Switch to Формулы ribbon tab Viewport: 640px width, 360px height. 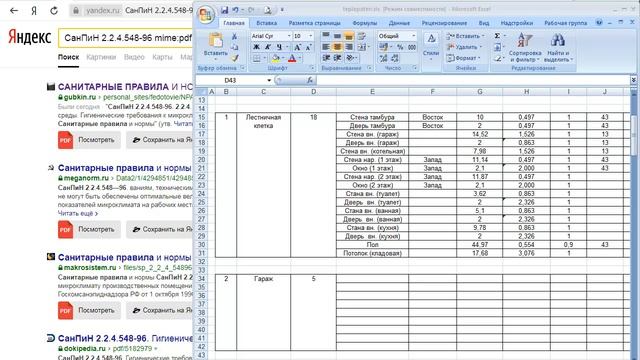pyautogui.click(x=364, y=23)
